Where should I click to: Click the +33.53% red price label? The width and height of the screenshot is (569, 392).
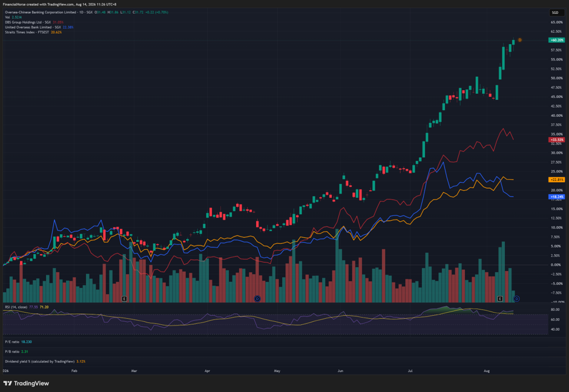pyautogui.click(x=557, y=140)
